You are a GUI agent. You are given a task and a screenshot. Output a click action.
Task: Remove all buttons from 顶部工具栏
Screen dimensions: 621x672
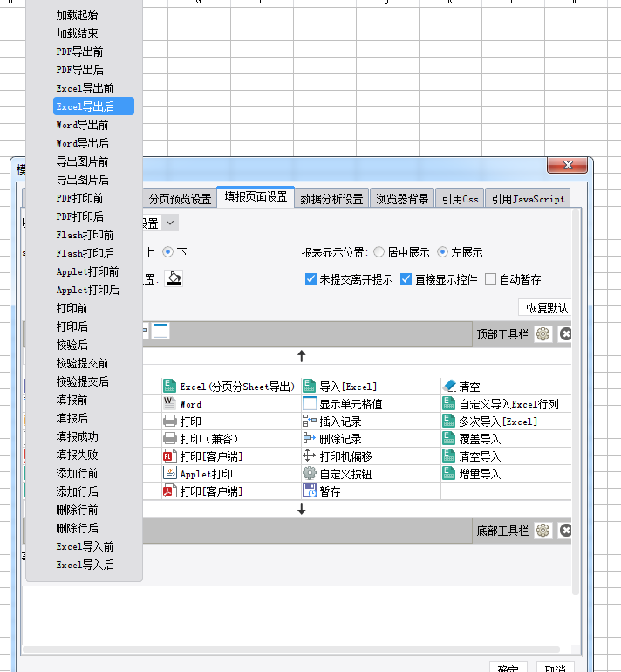tap(565, 334)
